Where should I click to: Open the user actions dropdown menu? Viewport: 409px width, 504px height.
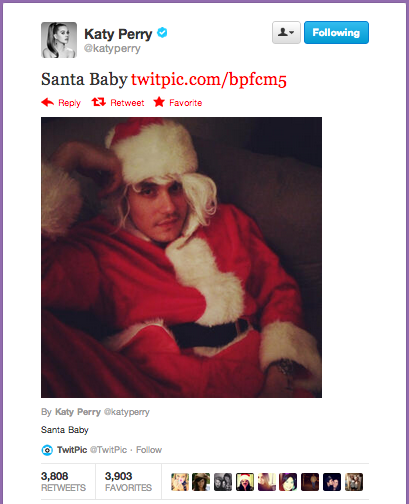tap(286, 33)
